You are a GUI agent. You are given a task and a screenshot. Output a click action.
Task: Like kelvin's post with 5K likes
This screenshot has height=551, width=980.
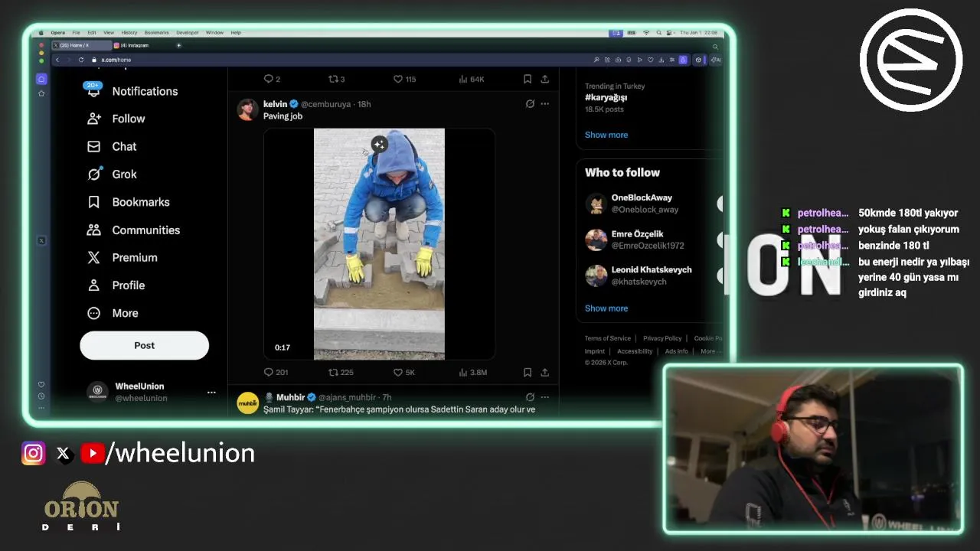(398, 372)
